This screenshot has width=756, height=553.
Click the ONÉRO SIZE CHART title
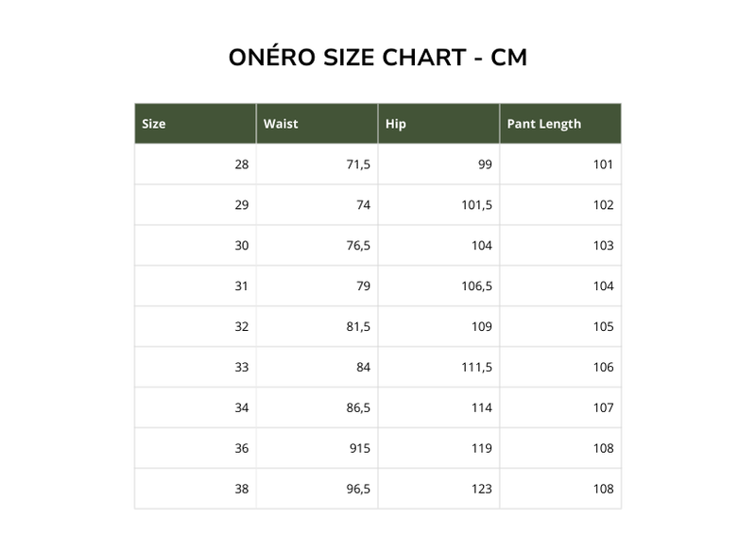point(378,57)
